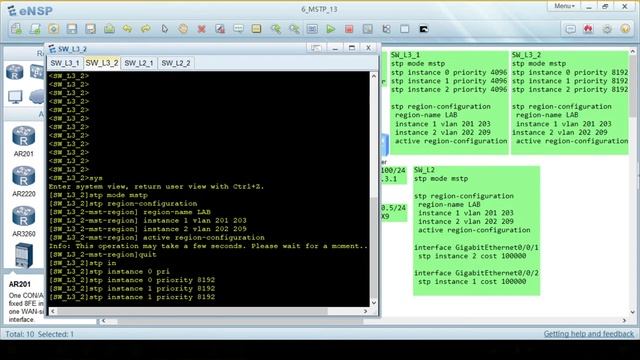The height and width of the screenshot is (360, 640).
Task: Pick the server-shaped device below AR3260
Action: pyautogui.click(x=24, y=256)
